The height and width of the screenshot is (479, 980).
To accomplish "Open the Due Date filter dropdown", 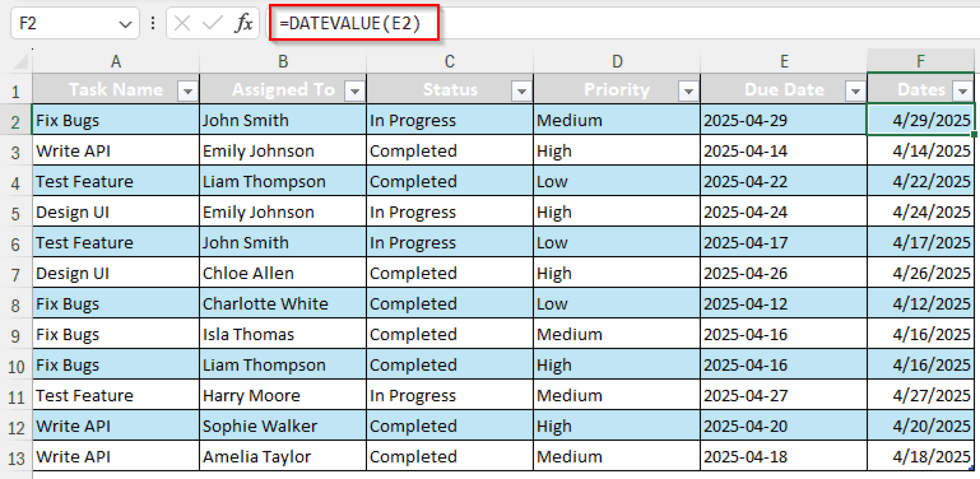I will pyautogui.click(x=856, y=90).
